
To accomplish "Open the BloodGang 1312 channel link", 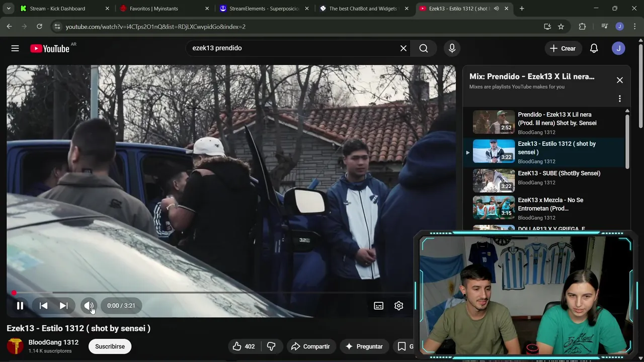I will [x=53, y=342].
